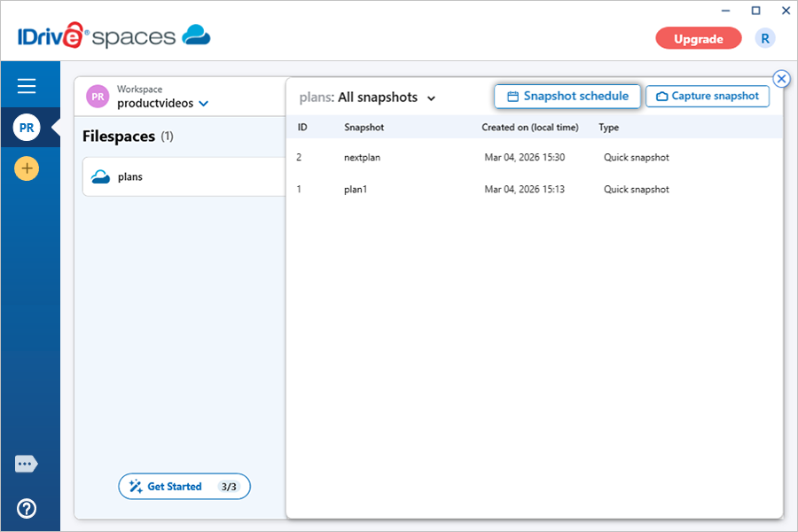Close the IDrive spaces window

tap(786, 10)
